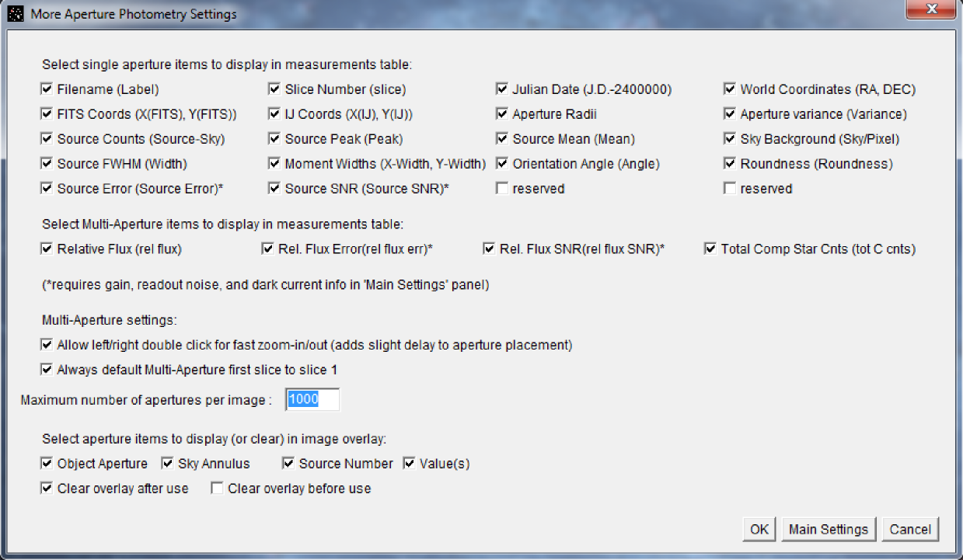Enable the first reserved checkbox

coord(502,189)
